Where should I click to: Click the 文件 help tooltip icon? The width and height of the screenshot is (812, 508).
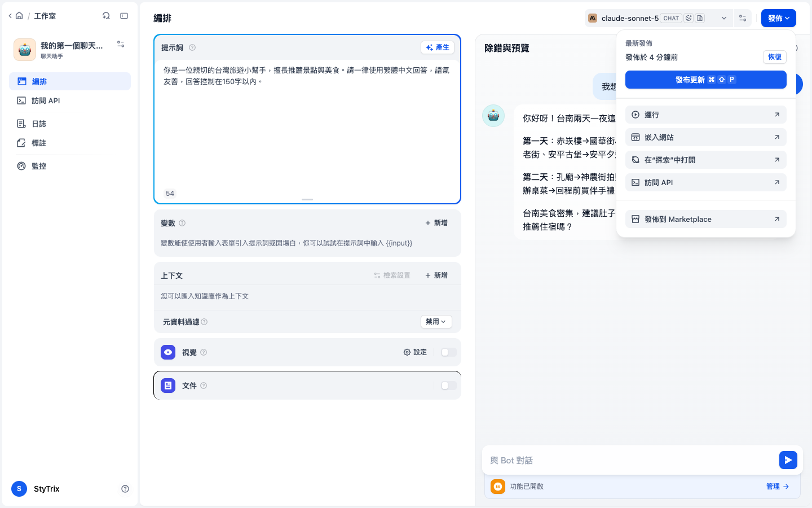coord(204,386)
